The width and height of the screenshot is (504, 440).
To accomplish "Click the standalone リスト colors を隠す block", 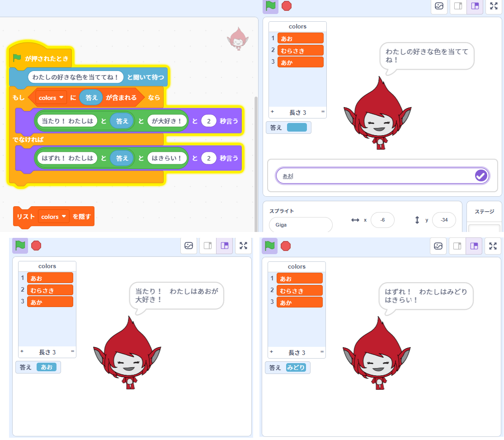I will (54, 217).
